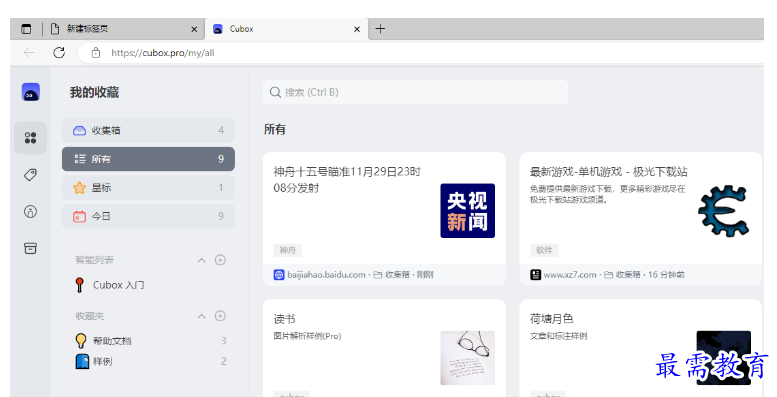Click the xz7 favicon on game card footer
Image resolution: width=777 pixels, height=397 pixels.
[x=536, y=275]
